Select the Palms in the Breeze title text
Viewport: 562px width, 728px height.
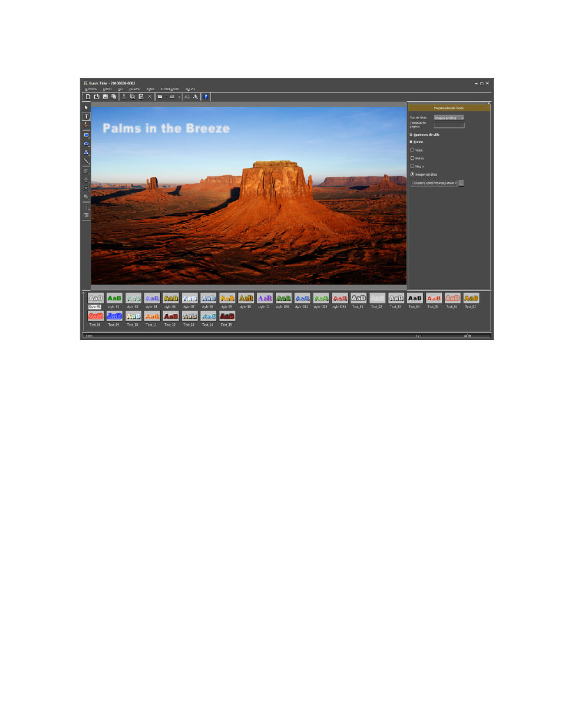tap(166, 129)
